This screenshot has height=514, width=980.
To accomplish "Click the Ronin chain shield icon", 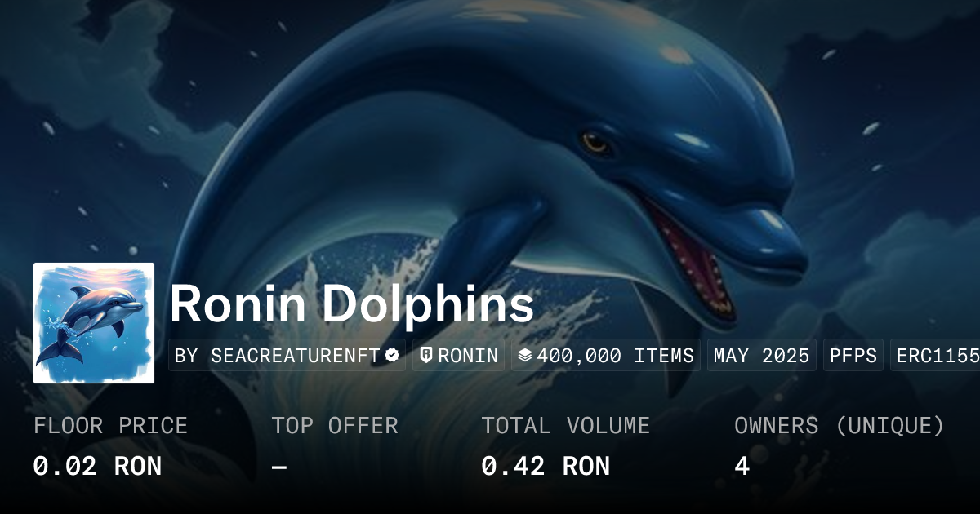I will 426,356.
